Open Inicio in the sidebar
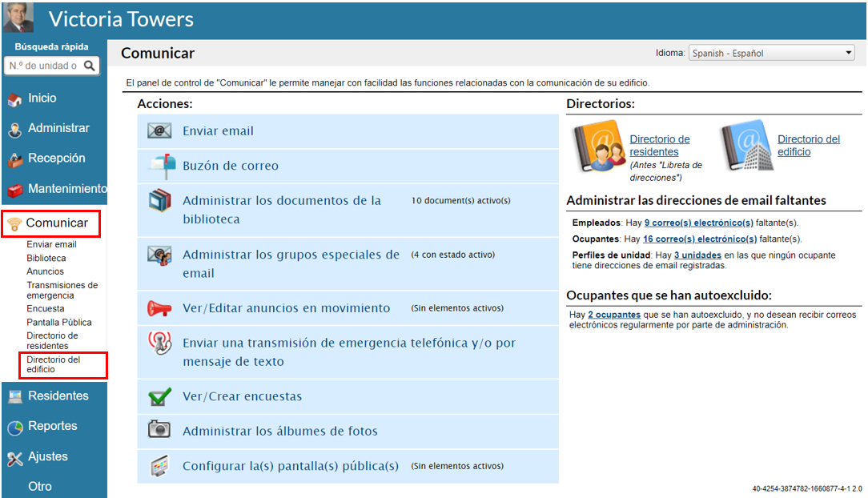Screen dimensions: 868x498 coord(42,98)
